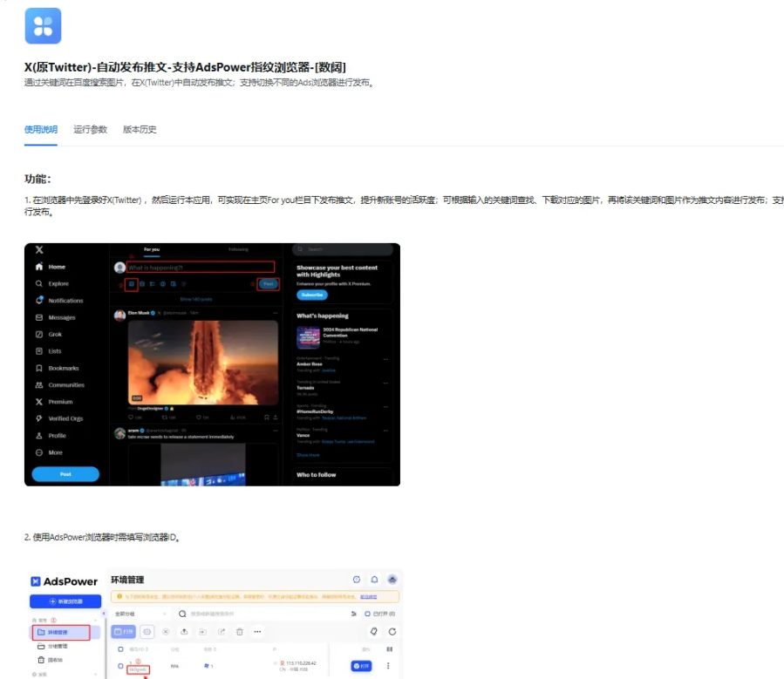Click the rocket video progress bar
784x679 pixels.
click(x=201, y=403)
